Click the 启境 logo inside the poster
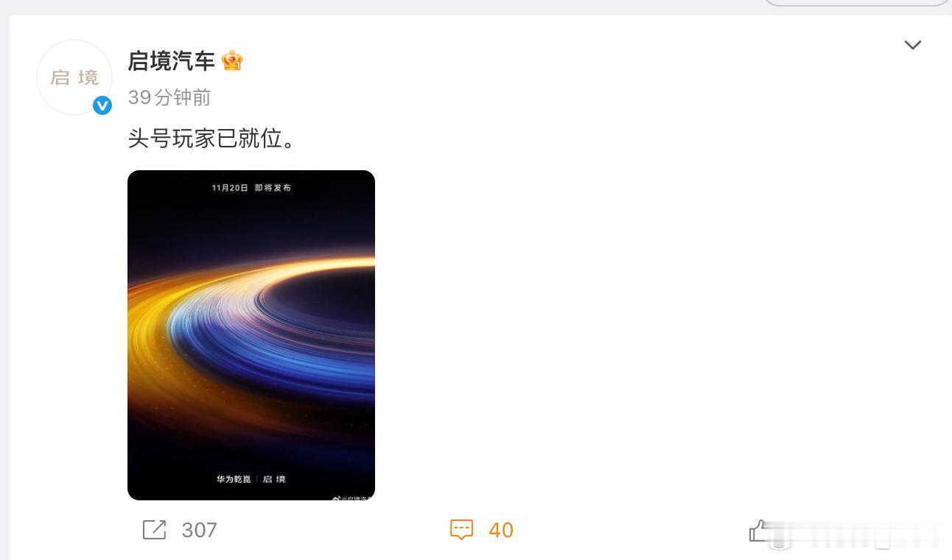This screenshot has width=952, height=560. point(274,479)
